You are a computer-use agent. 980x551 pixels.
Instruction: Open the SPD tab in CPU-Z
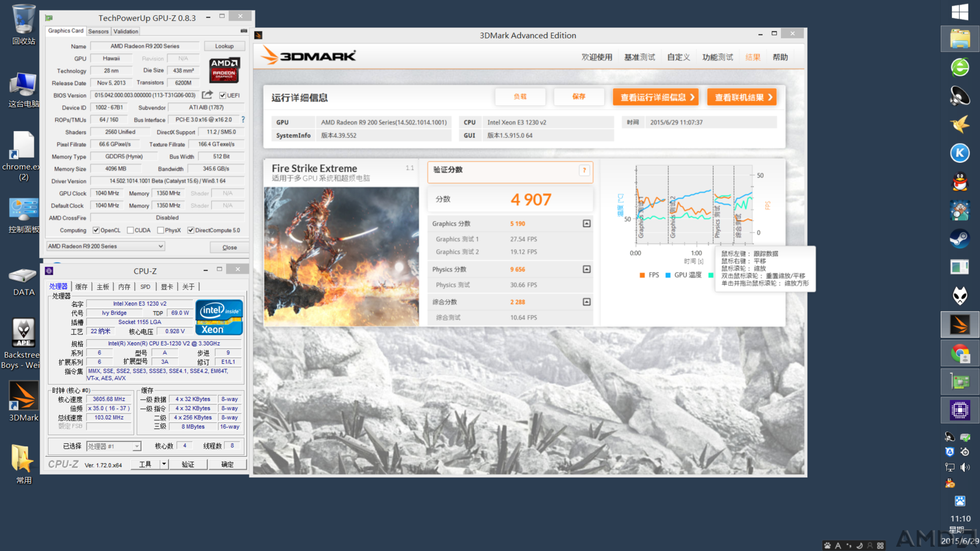click(x=145, y=287)
